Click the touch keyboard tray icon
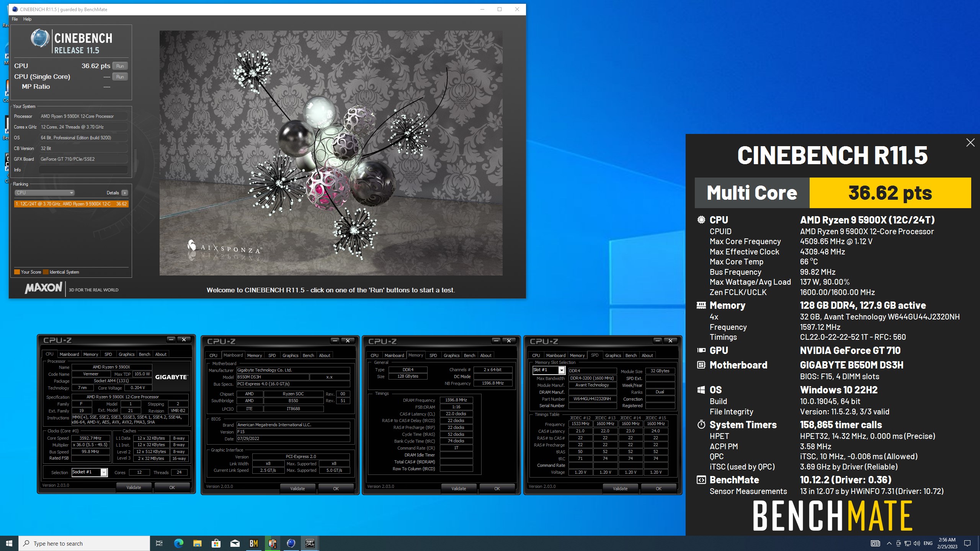The image size is (980, 551). [875, 543]
